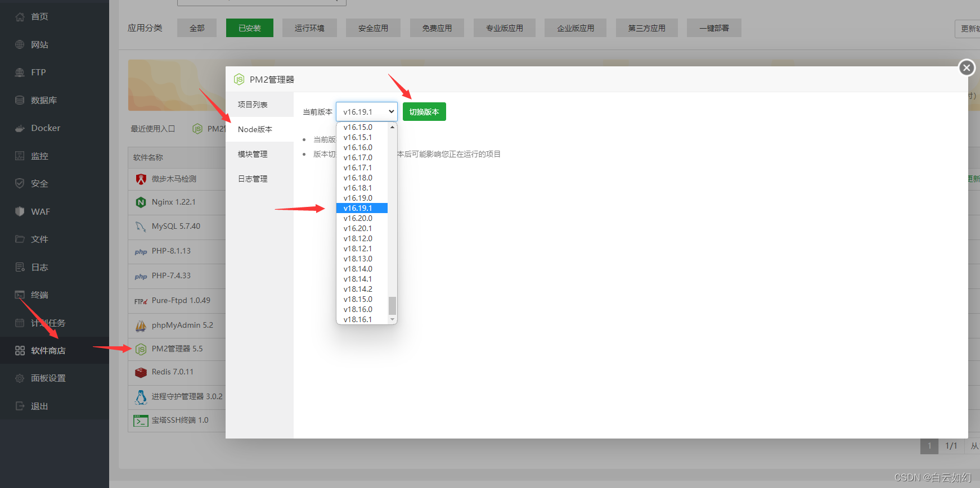Select the 企业版应用 category button

click(x=576, y=28)
